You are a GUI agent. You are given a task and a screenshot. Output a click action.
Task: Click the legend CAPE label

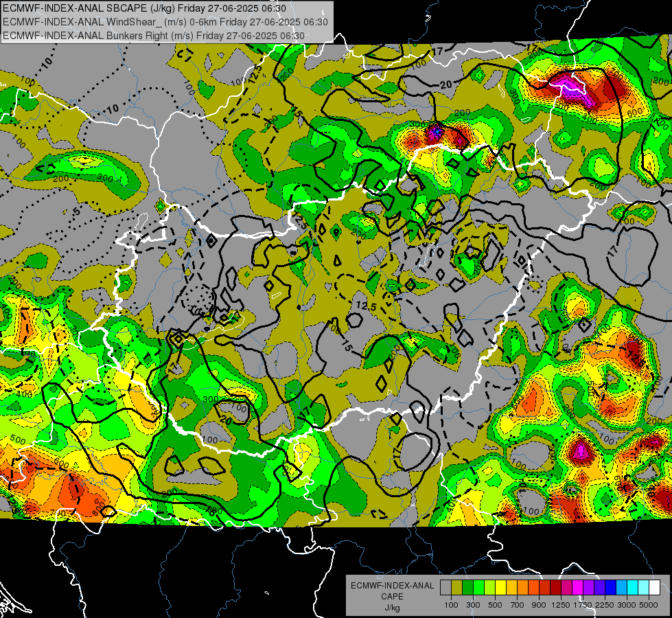tap(392, 597)
